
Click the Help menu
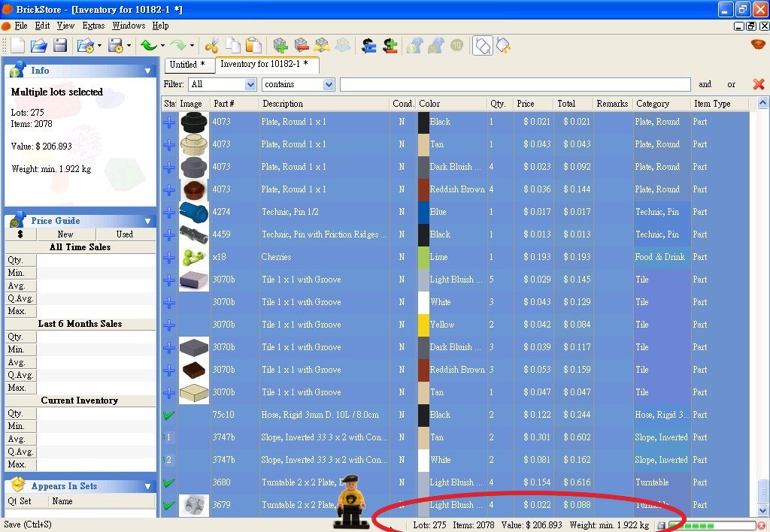tap(161, 26)
